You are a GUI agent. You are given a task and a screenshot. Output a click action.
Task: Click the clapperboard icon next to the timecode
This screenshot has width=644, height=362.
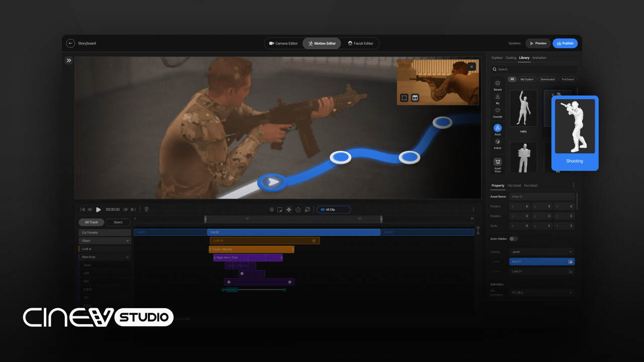146,210
